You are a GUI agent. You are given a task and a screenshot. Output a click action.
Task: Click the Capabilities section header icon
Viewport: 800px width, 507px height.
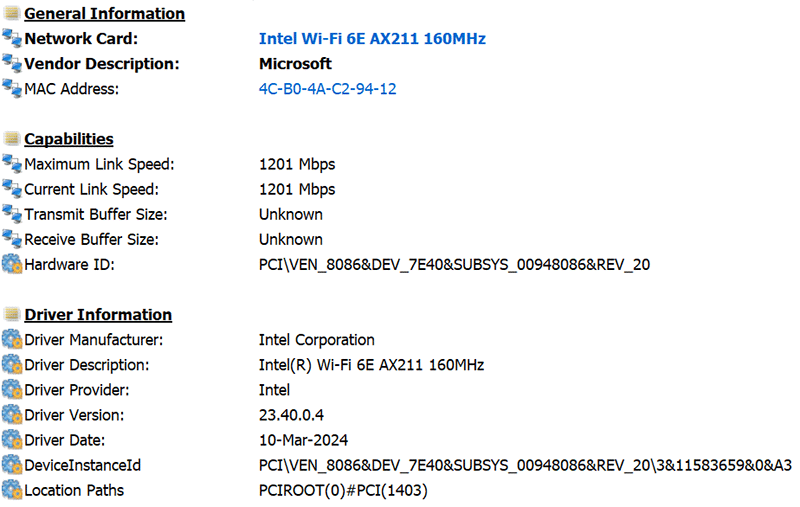click(x=11, y=139)
